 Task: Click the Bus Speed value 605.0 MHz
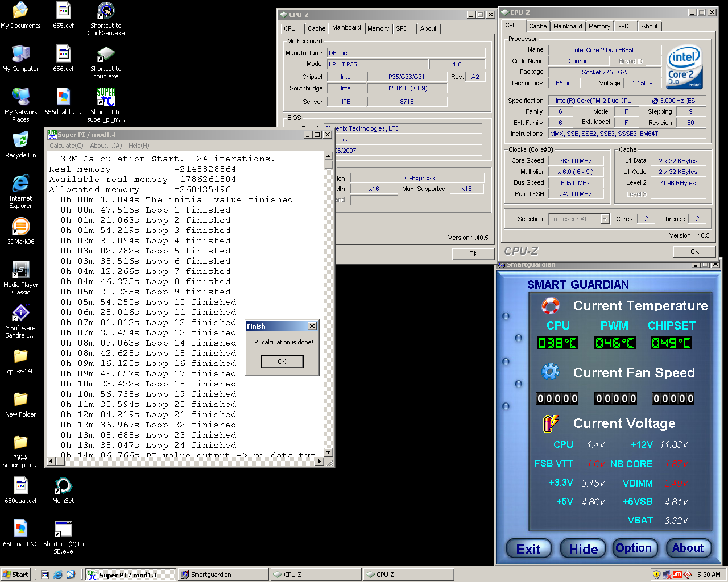[x=575, y=183]
